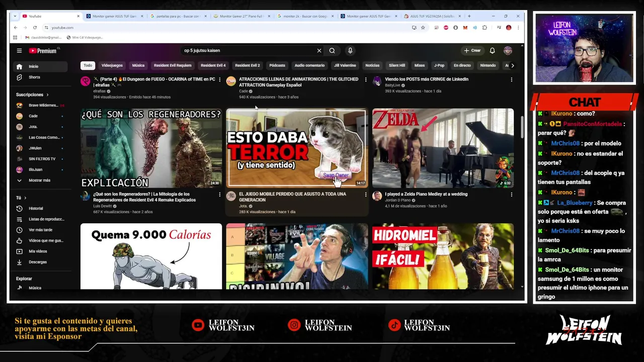The width and height of the screenshot is (644, 362).
Task: Open the Google apps grid icon in bookmarks bar
Action: [15, 37]
